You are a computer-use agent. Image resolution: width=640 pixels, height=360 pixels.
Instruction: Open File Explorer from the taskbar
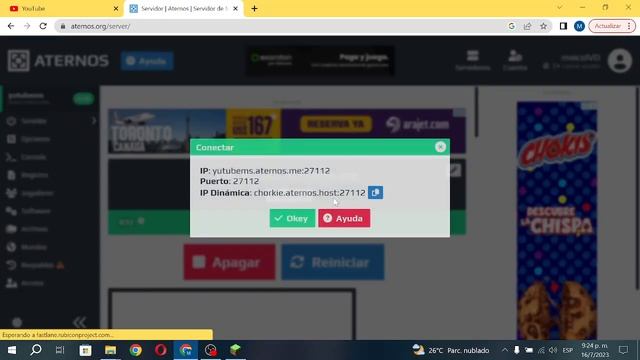coord(111,350)
